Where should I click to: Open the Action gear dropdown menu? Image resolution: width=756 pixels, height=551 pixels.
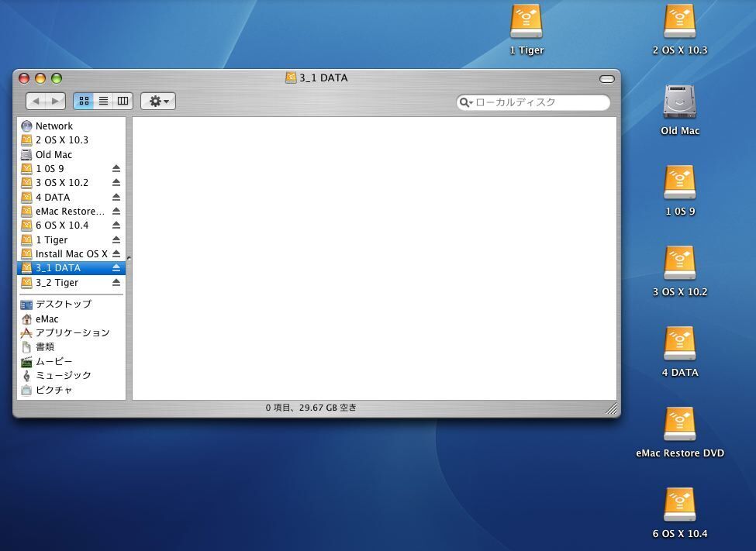coord(158,101)
